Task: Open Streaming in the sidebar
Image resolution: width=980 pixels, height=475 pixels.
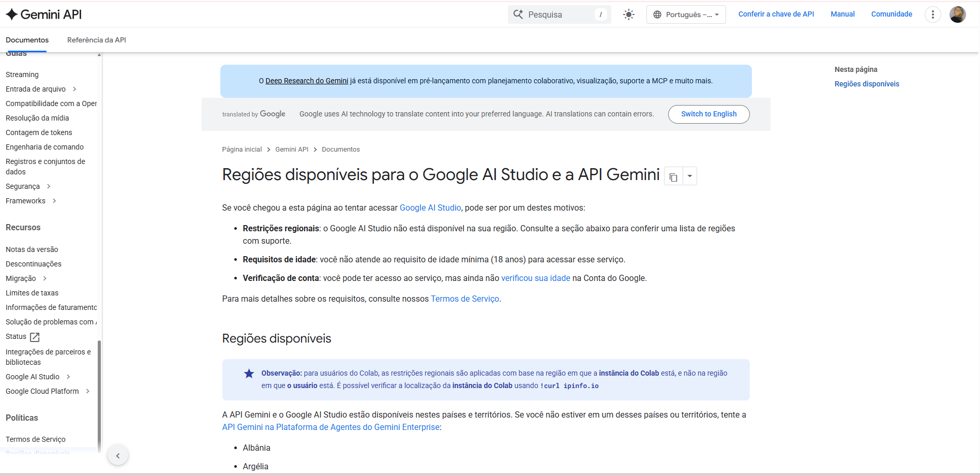Action: pyautogui.click(x=22, y=75)
